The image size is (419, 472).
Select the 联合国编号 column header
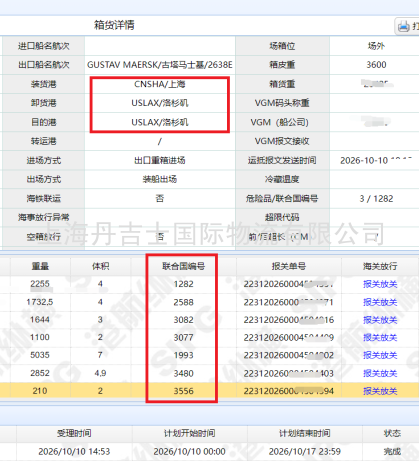tap(183, 266)
